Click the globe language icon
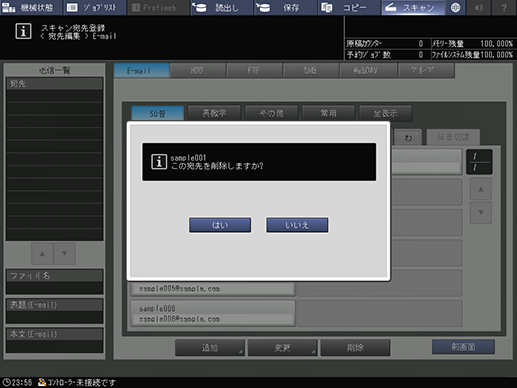This screenshot has width=517, height=388. (455, 7)
